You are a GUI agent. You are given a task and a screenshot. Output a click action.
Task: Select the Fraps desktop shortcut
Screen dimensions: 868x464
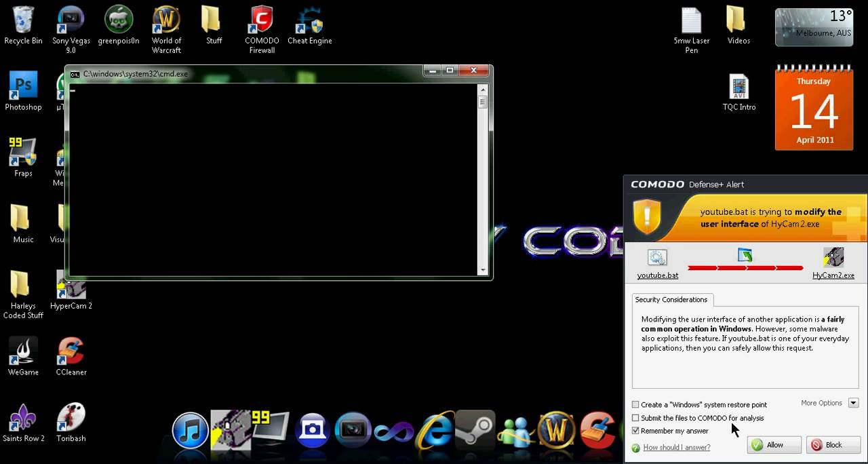tap(23, 157)
